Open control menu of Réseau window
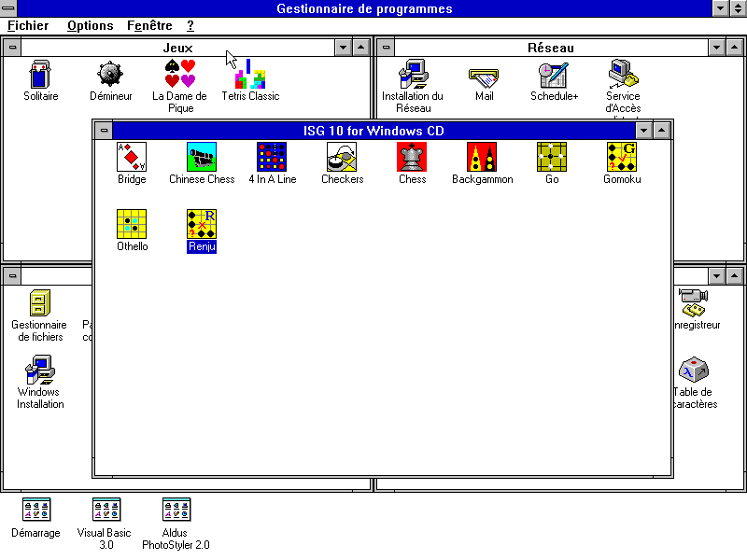The image size is (747, 560). tap(386, 48)
